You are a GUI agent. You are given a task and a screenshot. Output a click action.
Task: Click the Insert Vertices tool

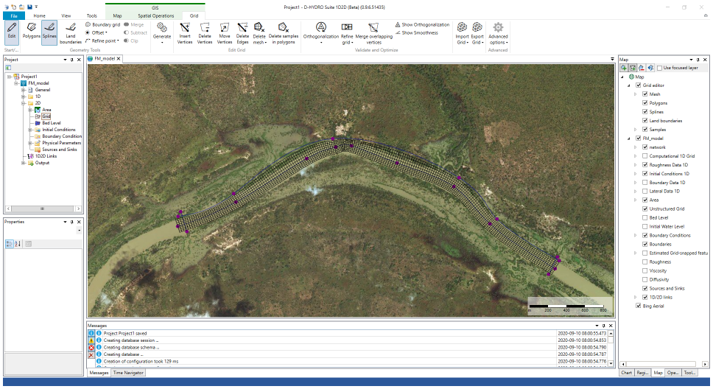pos(185,33)
